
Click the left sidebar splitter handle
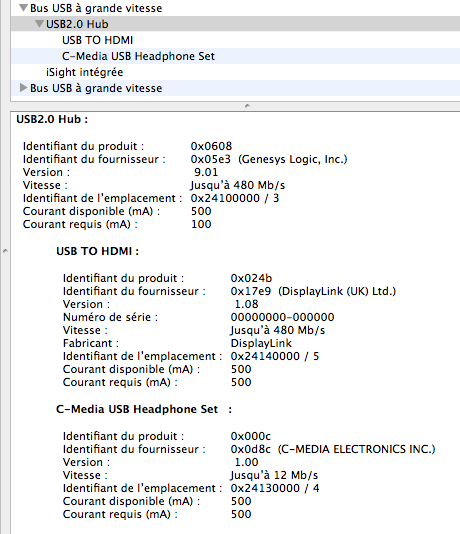click(5, 251)
